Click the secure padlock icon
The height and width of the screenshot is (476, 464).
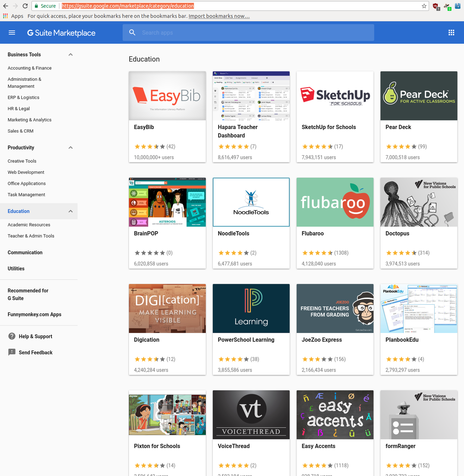(x=36, y=6)
